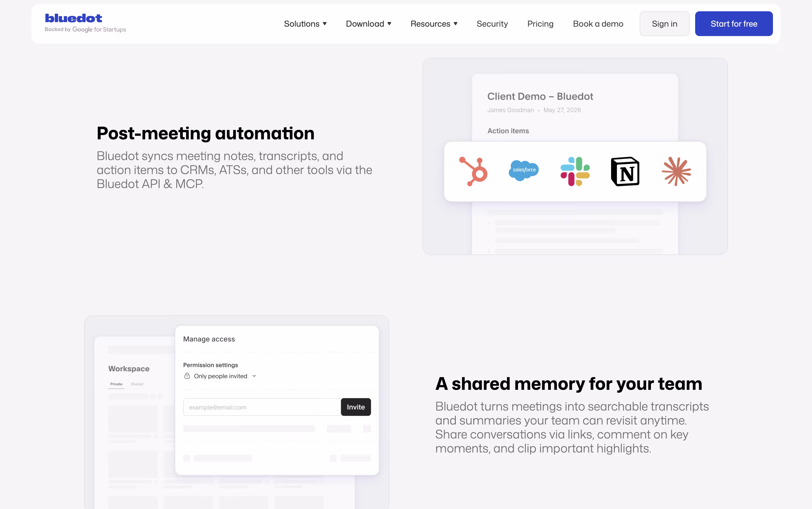Image resolution: width=812 pixels, height=509 pixels.
Task: Click the lock icon beside Only people invited
Action: pos(187,376)
